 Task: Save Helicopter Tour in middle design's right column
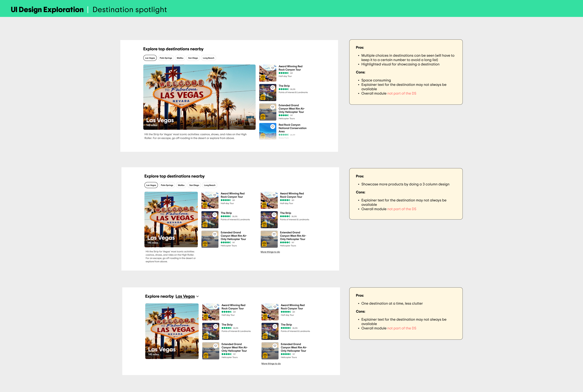(x=274, y=234)
